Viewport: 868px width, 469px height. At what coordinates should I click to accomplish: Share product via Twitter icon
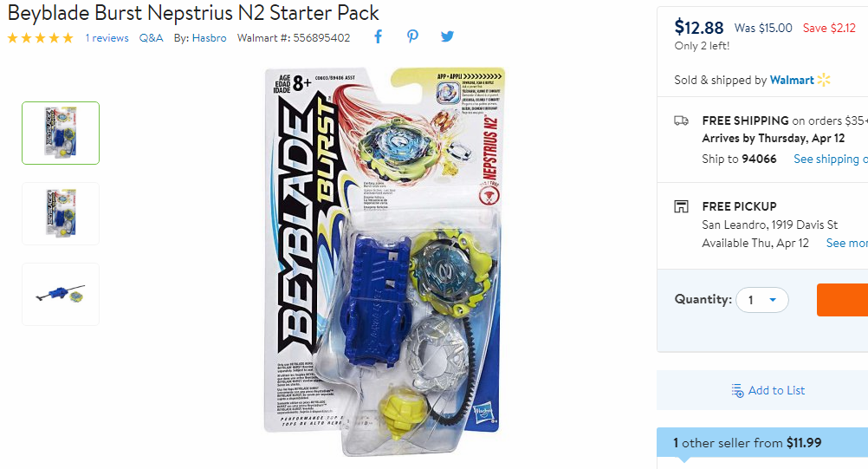[x=447, y=36]
